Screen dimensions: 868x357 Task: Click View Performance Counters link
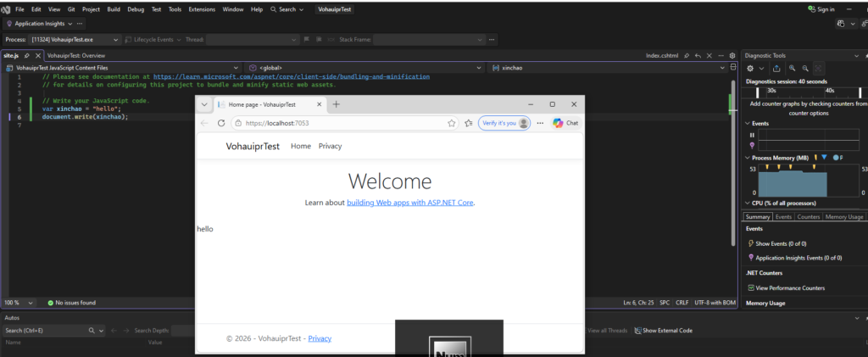click(x=789, y=288)
